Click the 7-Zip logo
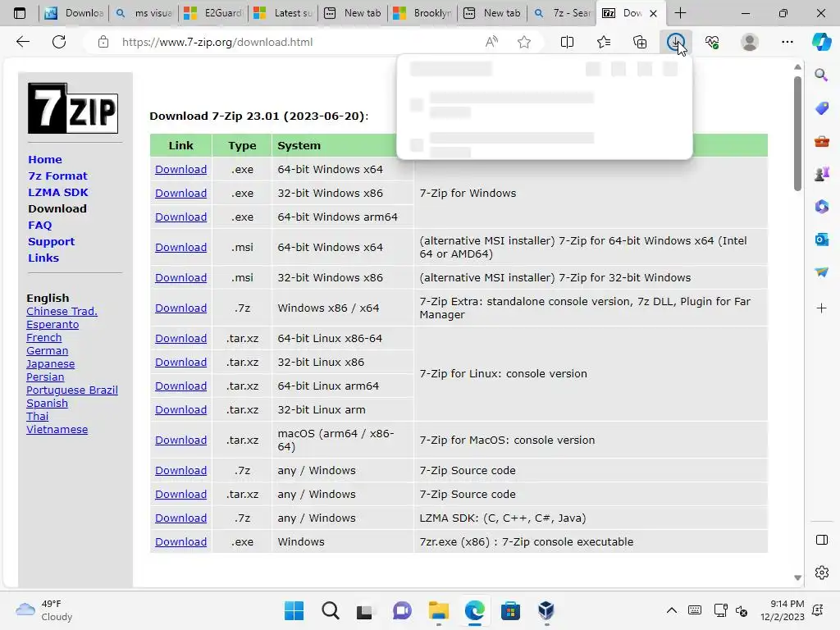 [73, 108]
